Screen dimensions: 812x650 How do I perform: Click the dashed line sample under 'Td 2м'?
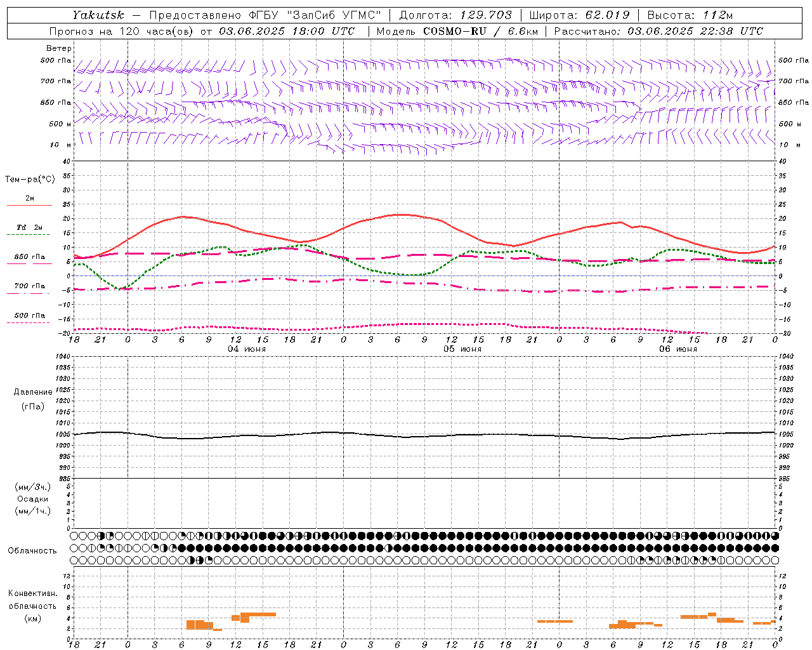click(x=29, y=235)
